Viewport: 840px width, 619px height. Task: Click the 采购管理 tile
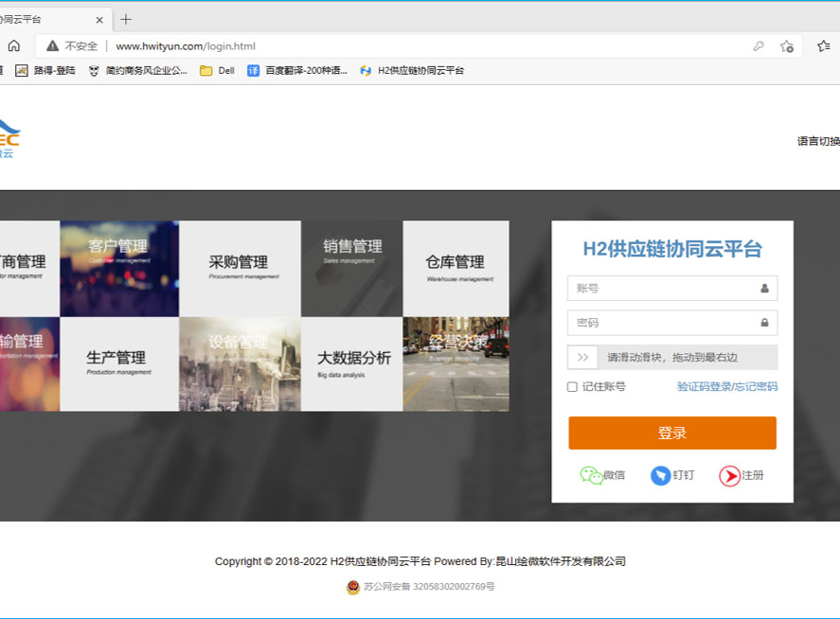[x=240, y=269]
